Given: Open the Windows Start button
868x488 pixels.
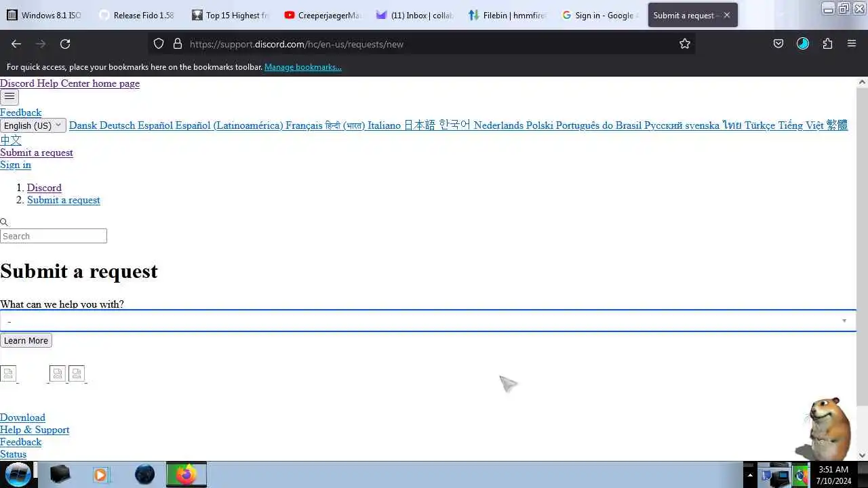Looking at the screenshot, I should point(18,474).
